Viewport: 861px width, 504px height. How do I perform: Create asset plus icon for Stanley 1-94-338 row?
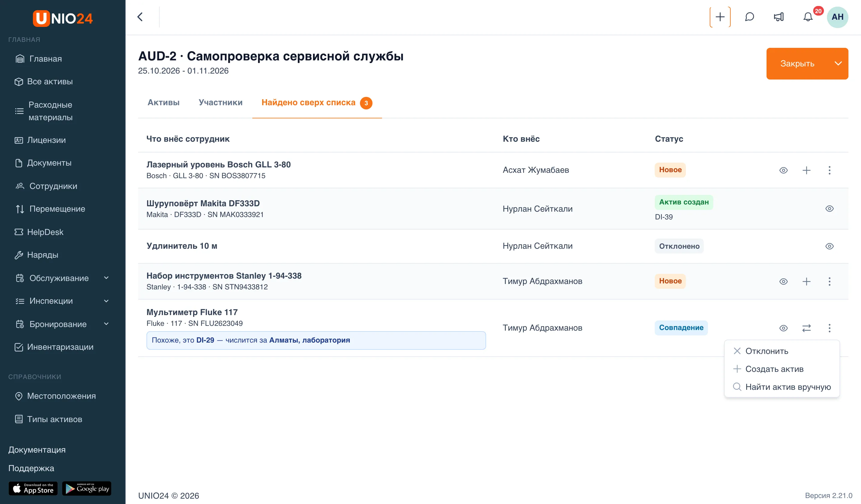[x=806, y=281]
